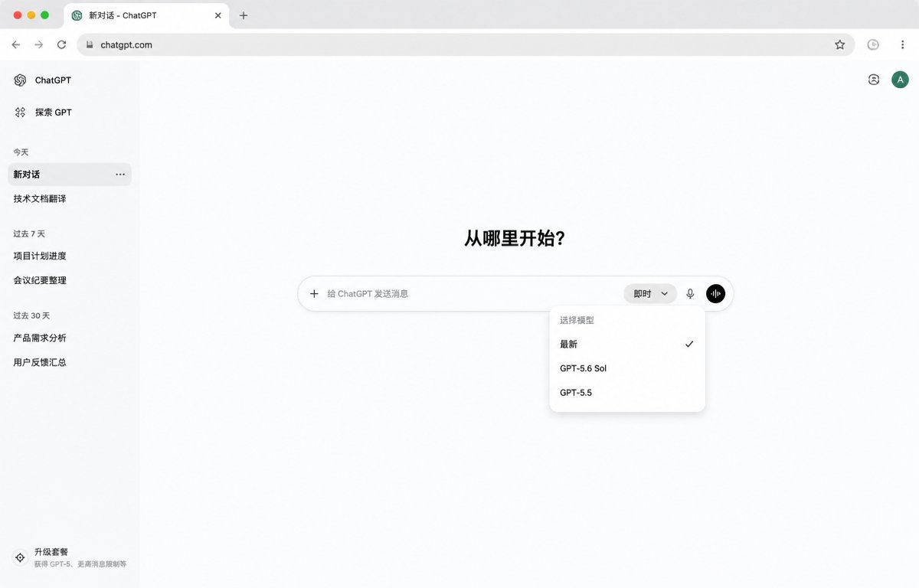Open options for 新对话 via three-dot icon
Viewport: 919px width, 588px height.
(120, 175)
